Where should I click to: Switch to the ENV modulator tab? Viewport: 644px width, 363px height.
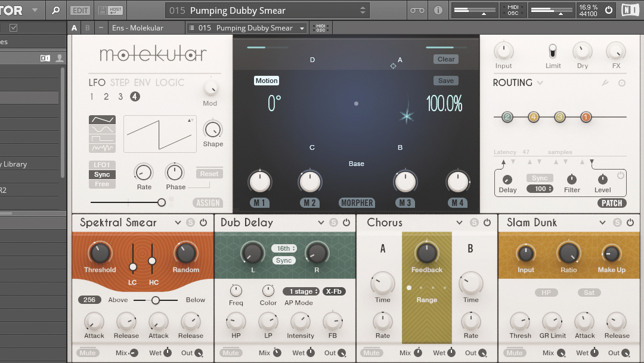(x=142, y=82)
